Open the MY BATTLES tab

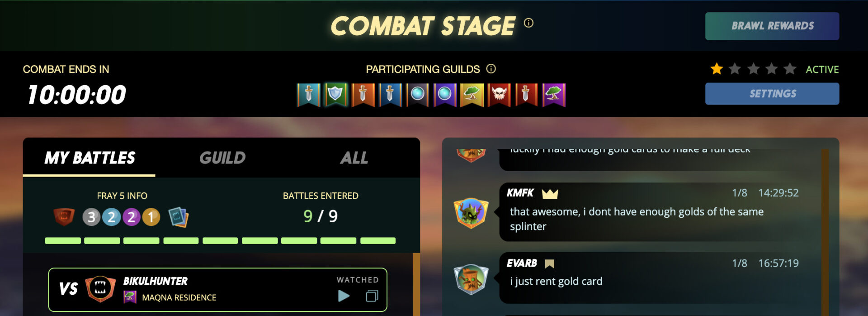90,158
